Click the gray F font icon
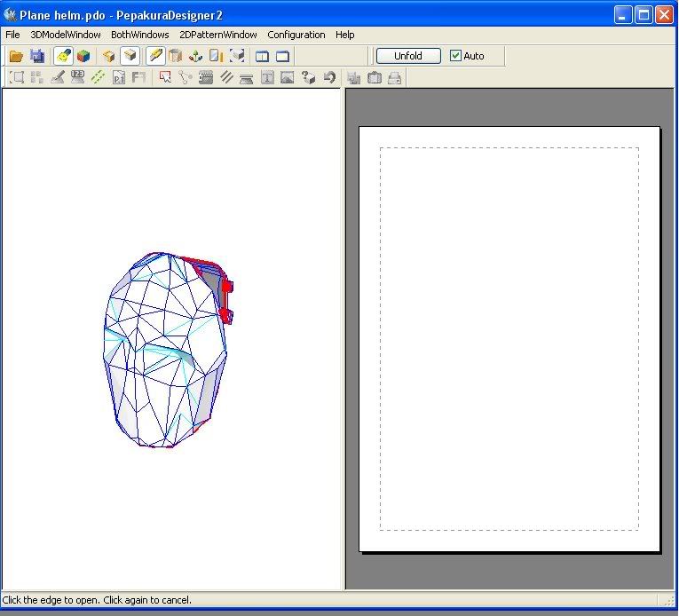The height and width of the screenshot is (616, 679). pos(139,77)
